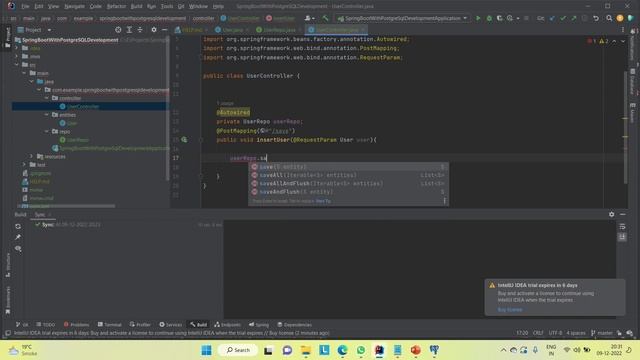The image size is (640, 360).
Task: Open the Endpoints tool window tab
Action: 227,324
